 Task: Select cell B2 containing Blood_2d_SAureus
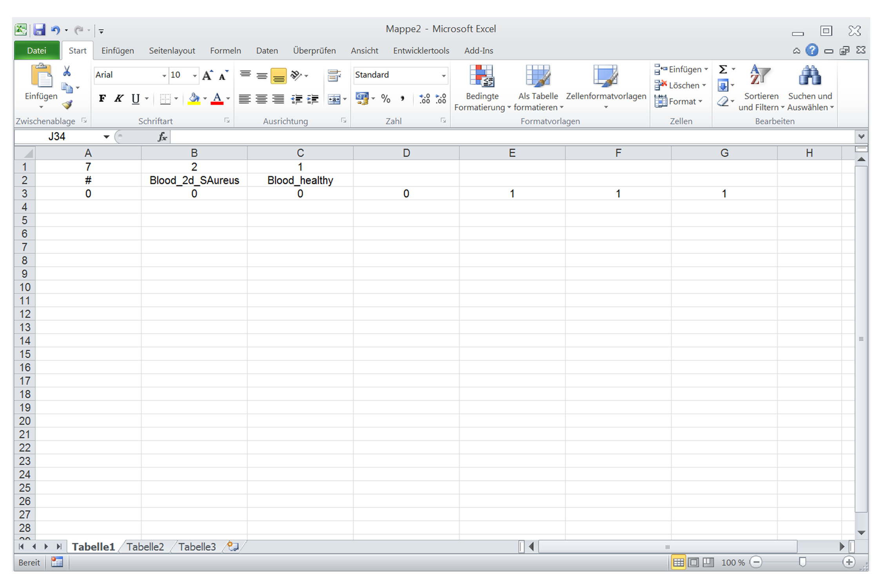(x=194, y=180)
